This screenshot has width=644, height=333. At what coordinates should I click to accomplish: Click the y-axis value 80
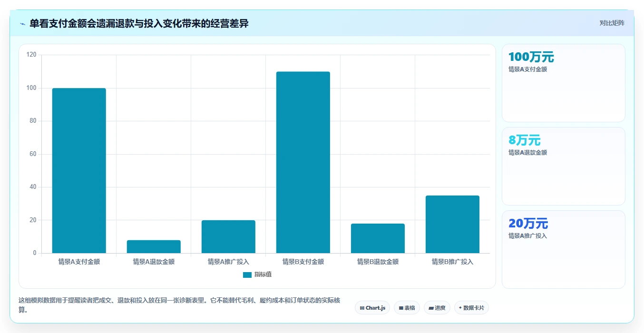(x=33, y=121)
